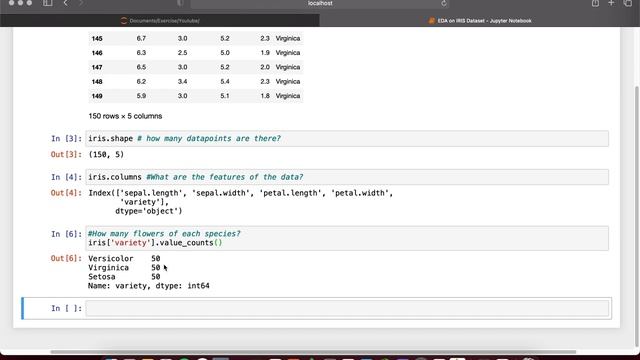Click the 6.5 value in row 147
This screenshot has width=640, height=360.
[x=141, y=67]
